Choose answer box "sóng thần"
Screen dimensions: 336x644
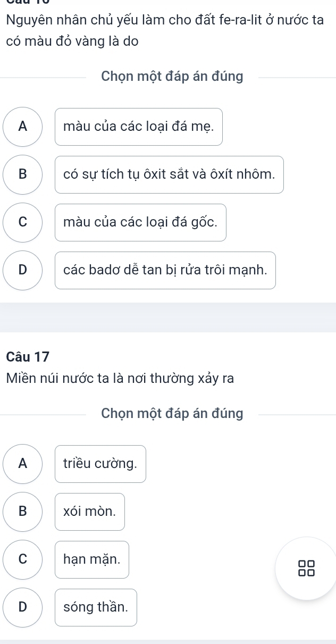tap(96, 607)
